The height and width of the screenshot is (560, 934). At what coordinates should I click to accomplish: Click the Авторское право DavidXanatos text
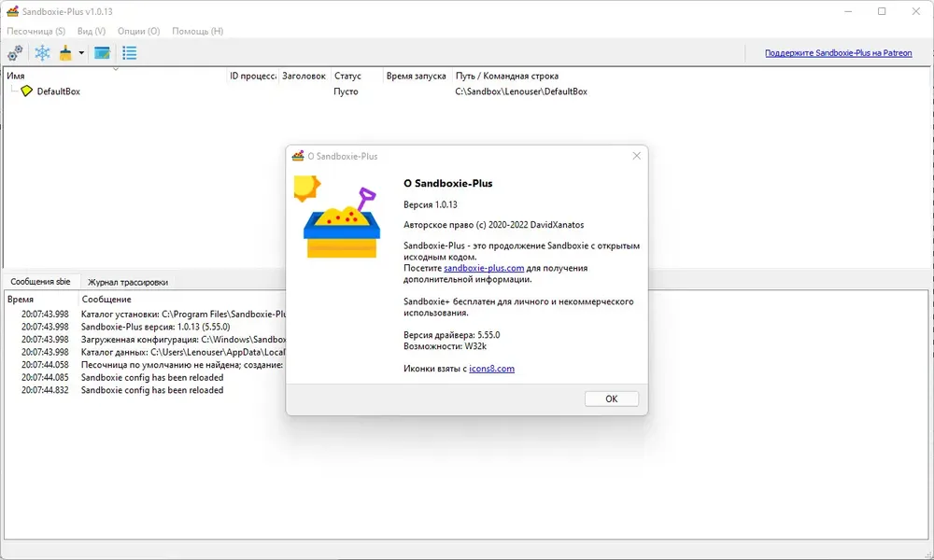coord(493,225)
